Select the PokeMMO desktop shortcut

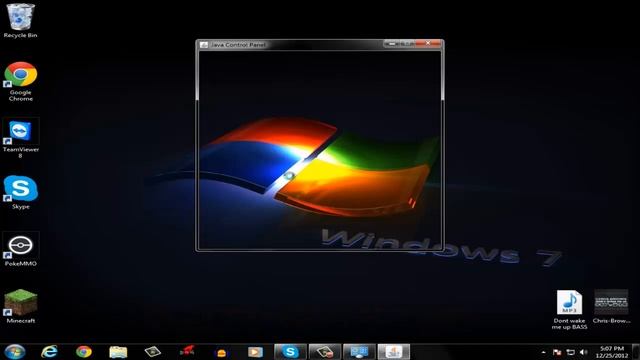[20, 250]
